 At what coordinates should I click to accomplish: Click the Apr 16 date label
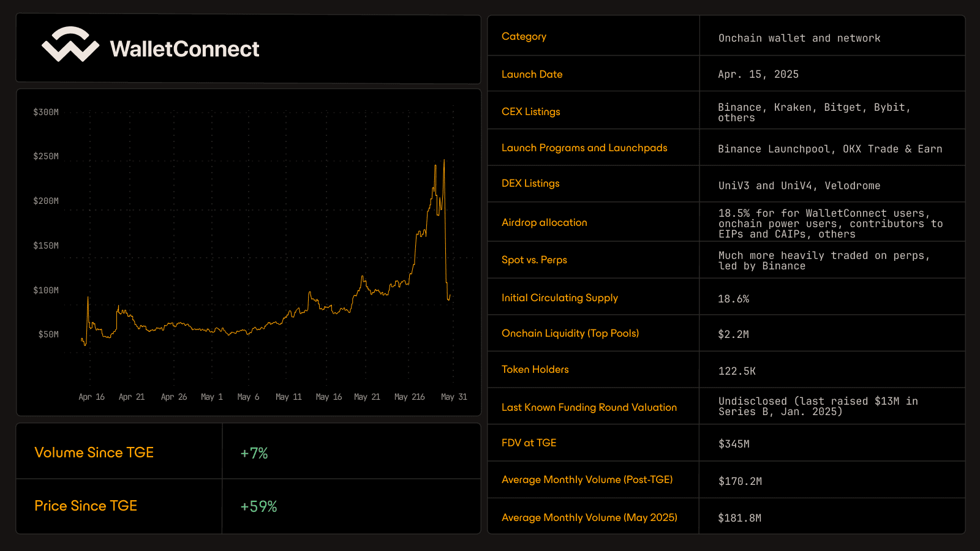click(x=92, y=397)
